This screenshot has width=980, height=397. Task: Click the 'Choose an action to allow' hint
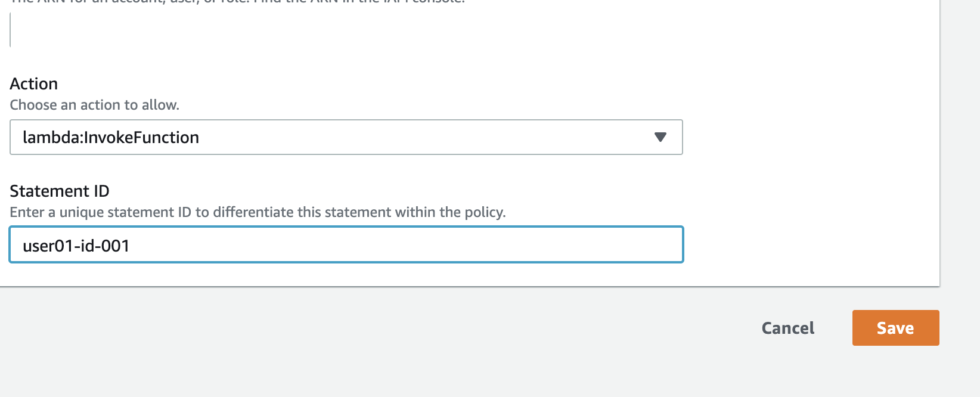[x=94, y=105]
